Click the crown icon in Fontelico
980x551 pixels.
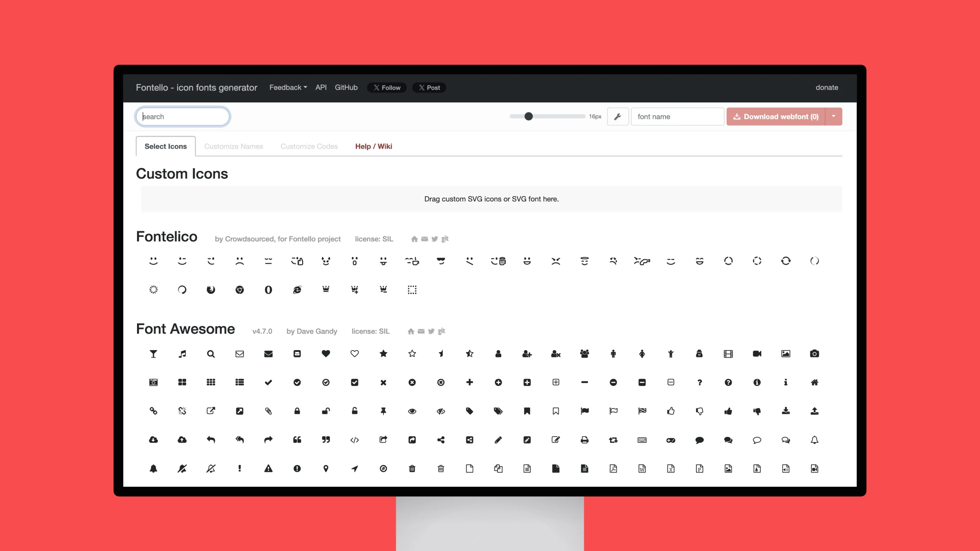(326, 289)
